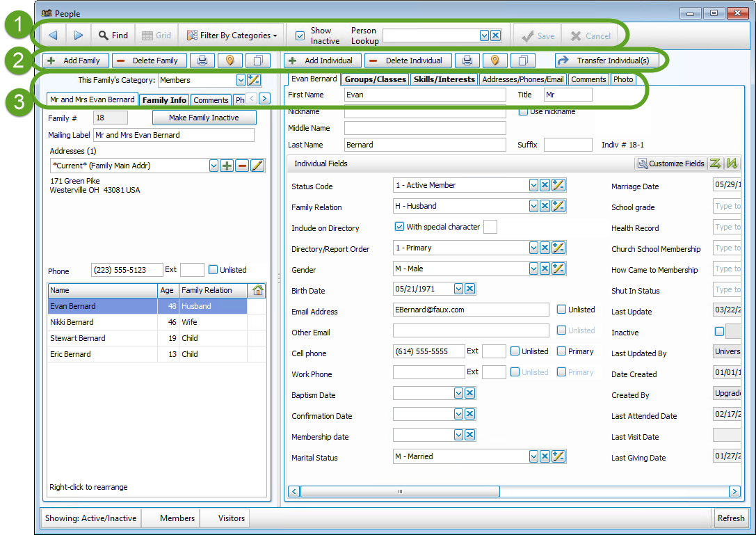The width and height of the screenshot is (756, 535).
Task: Toggle the Show Inactive checkbox
Action: pyautogui.click(x=300, y=35)
